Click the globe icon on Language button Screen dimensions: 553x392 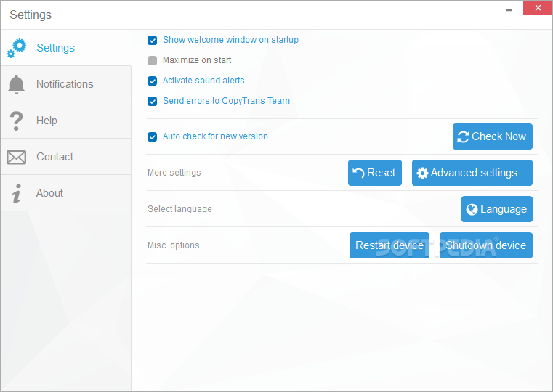pos(472,209)
